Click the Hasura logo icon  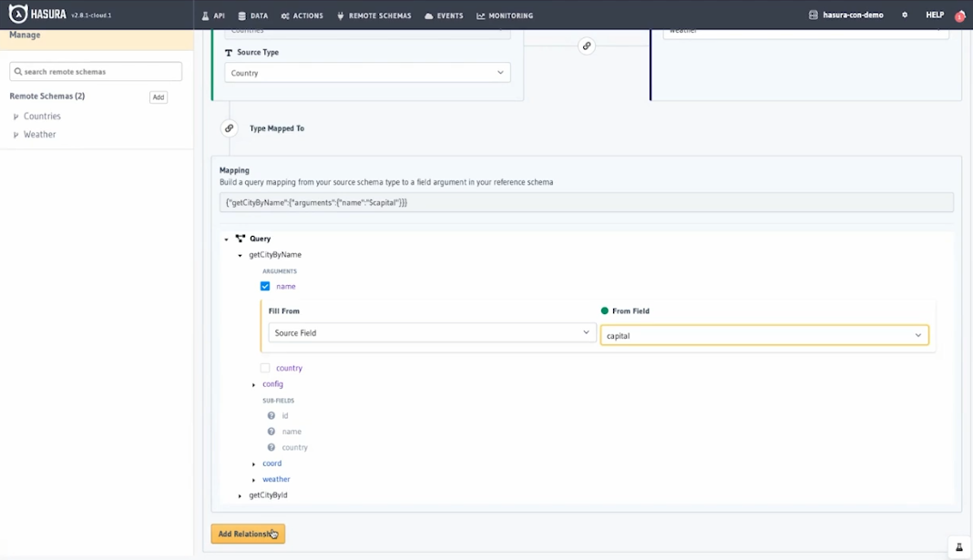[18, 15]
